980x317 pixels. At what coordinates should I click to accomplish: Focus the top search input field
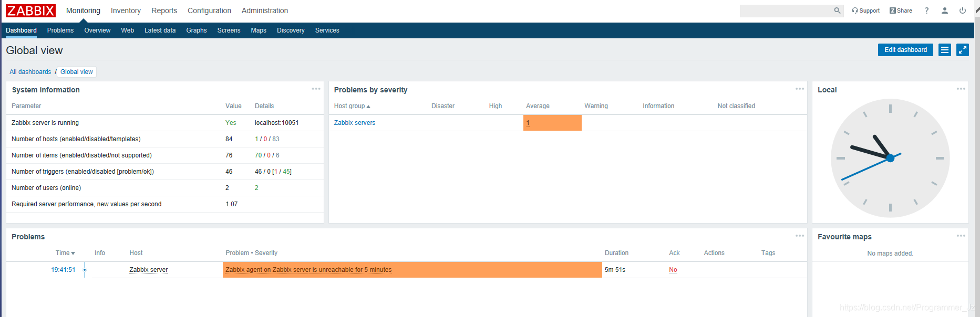point(791,10)
